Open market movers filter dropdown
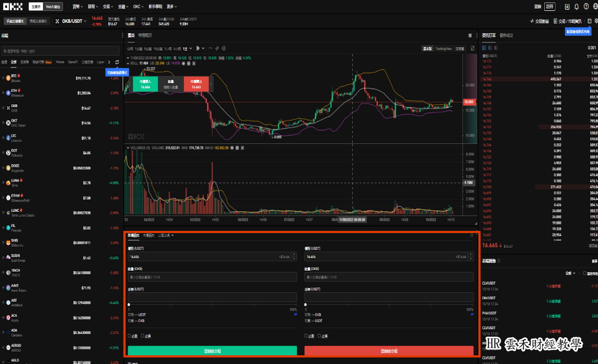The width and height of the screenshot is (598, 364). tap(570, 273)
